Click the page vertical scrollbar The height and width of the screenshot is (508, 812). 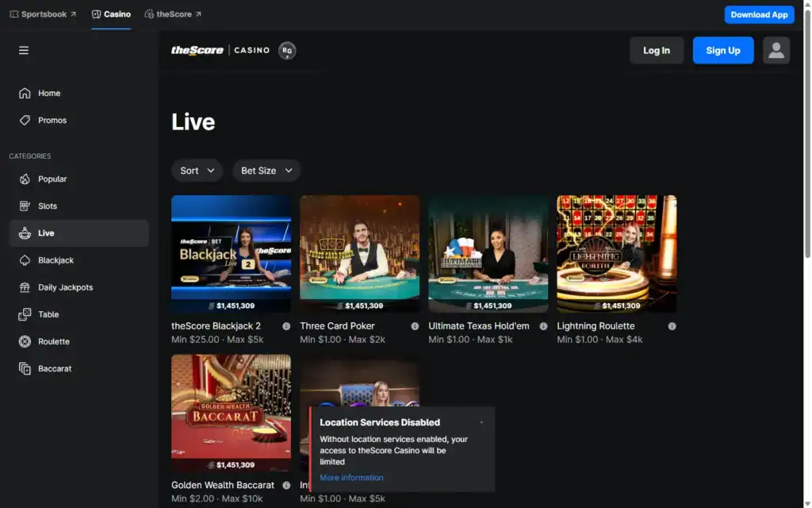807,135
